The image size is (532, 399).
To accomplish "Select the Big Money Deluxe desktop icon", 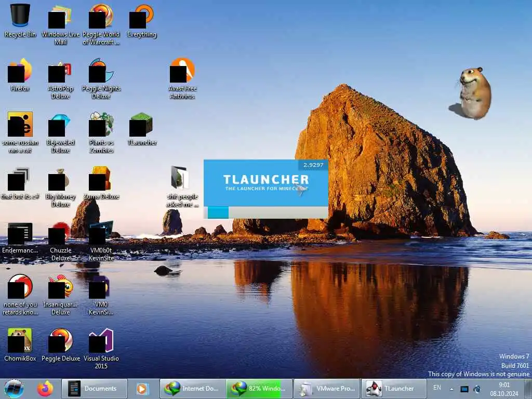I will coord(60,187).
